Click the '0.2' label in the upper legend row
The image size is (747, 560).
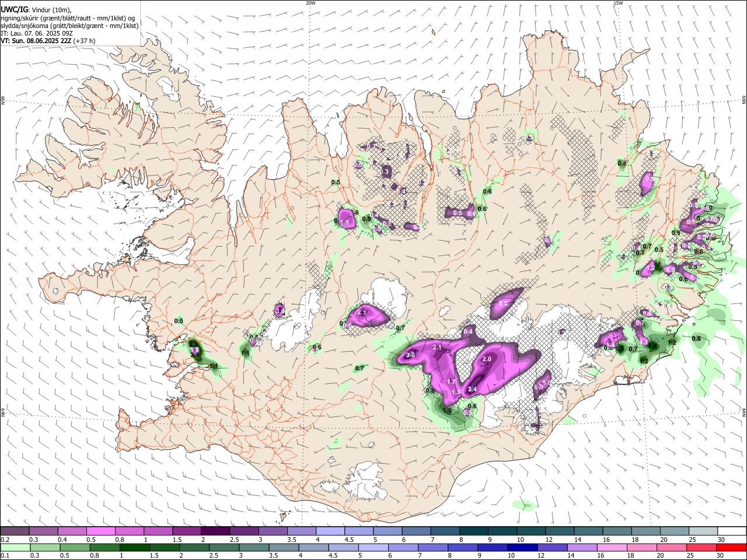coord(5,540)
